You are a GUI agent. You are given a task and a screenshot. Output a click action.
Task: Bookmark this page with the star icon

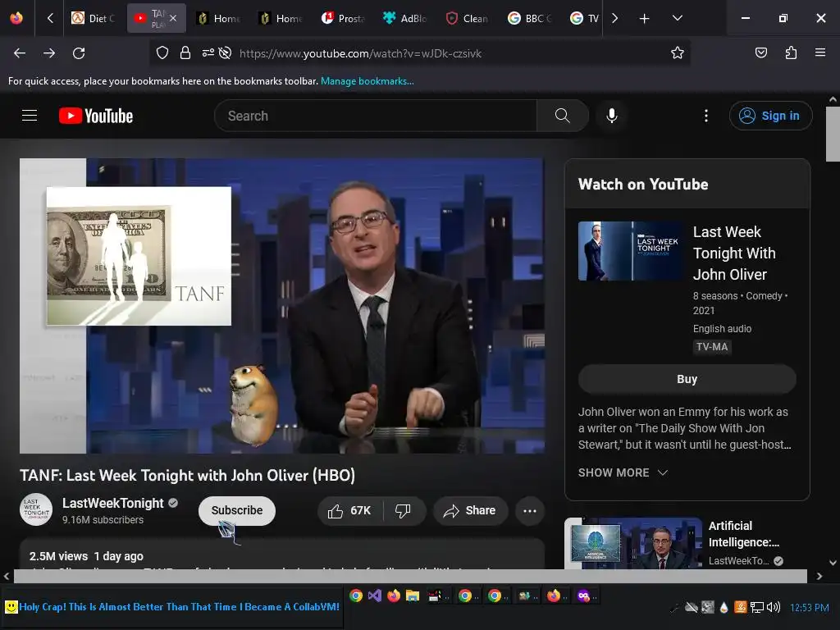(677, 52)
